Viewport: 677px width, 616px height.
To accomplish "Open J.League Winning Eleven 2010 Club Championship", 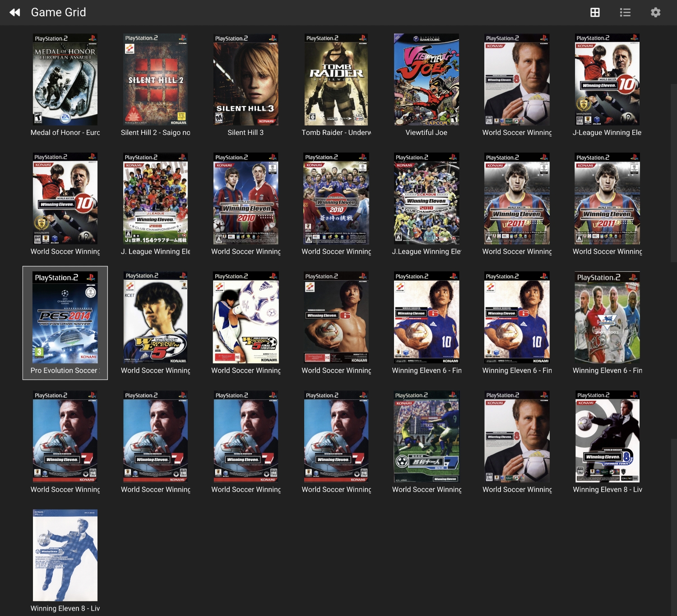I will [427, 199].
